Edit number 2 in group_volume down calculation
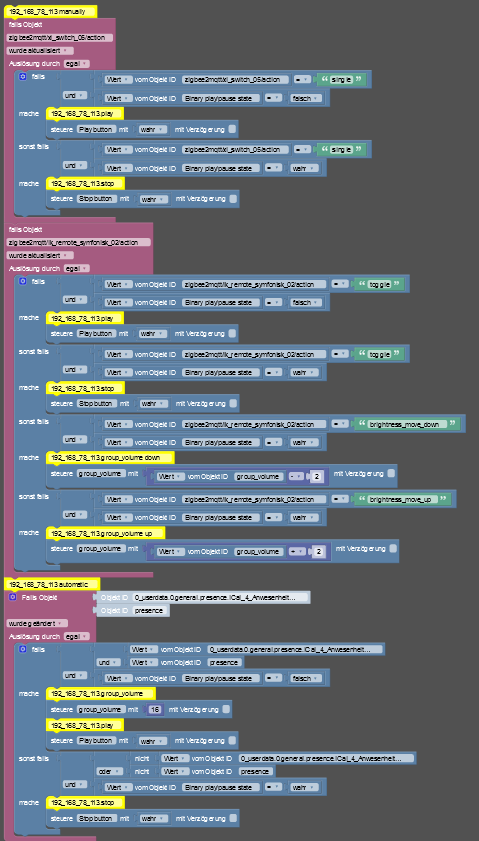This screenshot has width=479, height=841. pyautogui.click(x=316, y=476)
